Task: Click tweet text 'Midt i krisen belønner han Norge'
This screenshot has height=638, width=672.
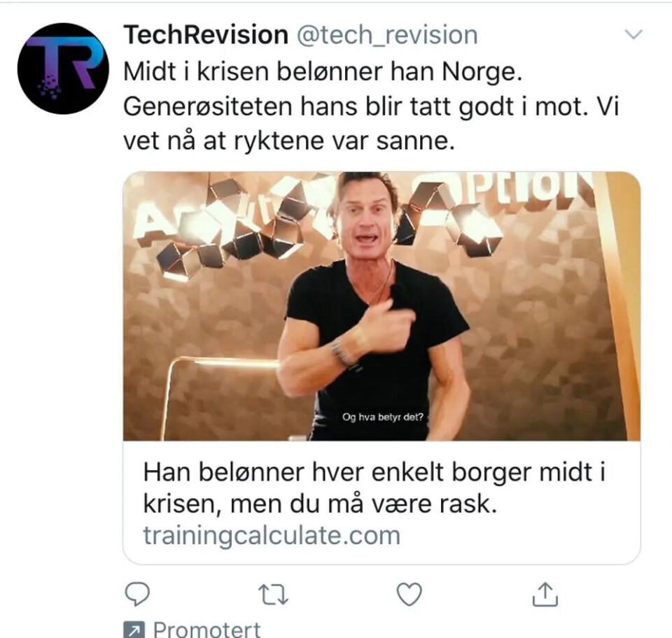Action: (x=323, y=71)
